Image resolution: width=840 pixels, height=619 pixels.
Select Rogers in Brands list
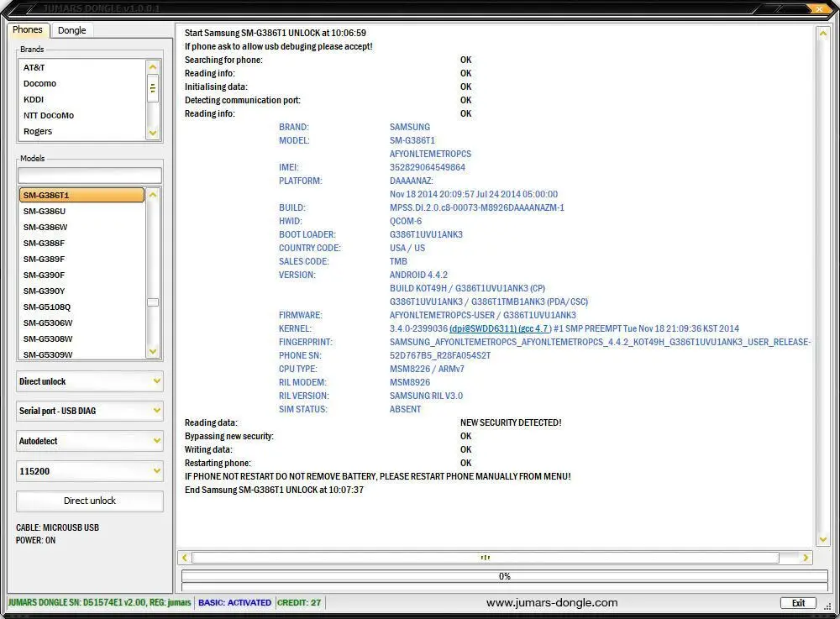tap(81, 132)
